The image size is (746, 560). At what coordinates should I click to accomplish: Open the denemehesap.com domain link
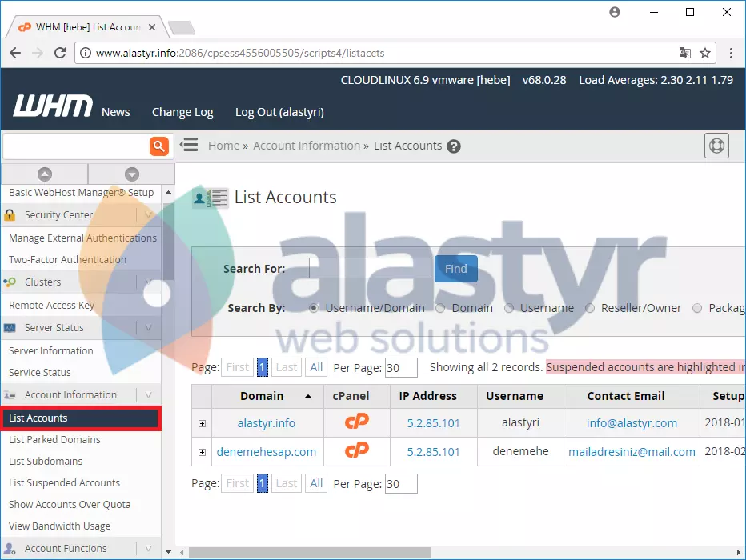pyautogui.click(x=266, y=452)
